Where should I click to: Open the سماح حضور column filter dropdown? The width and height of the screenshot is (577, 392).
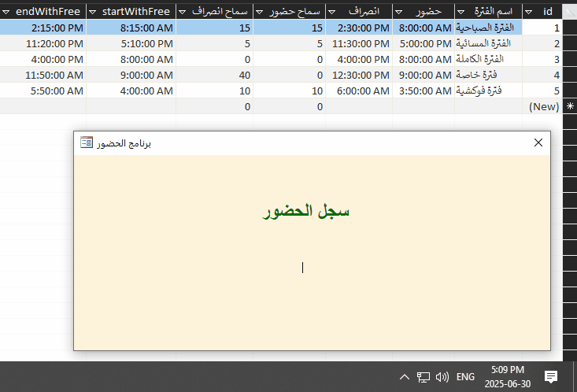[x=259, y=12]
